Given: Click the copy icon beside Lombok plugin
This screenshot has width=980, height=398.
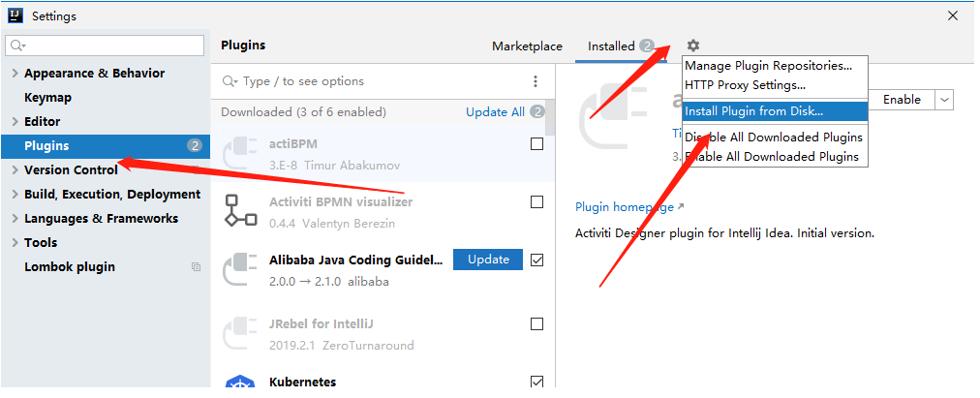Looking at the screenshot, I should tap(196, 267).
